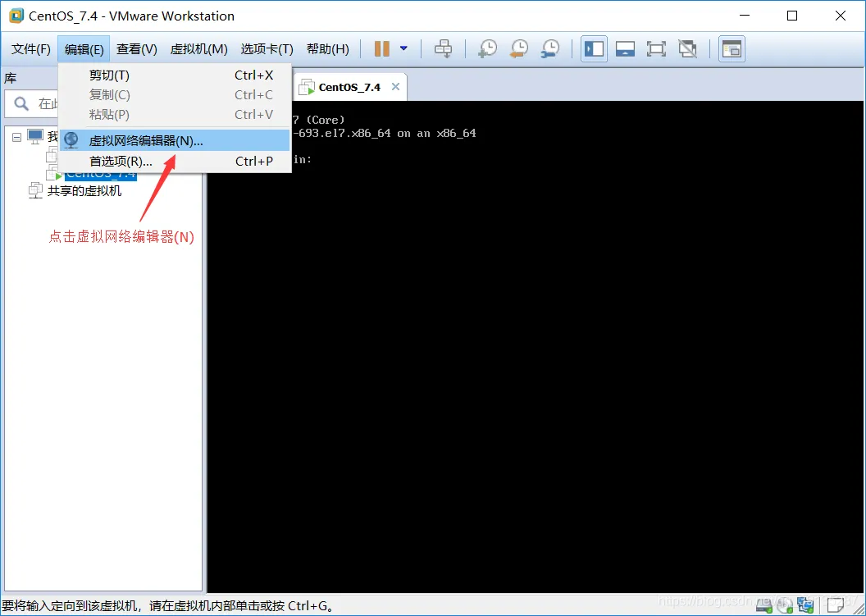Suspend the virtual machine
The height and width of the screenshot is (616, 866).
point(381,48)
